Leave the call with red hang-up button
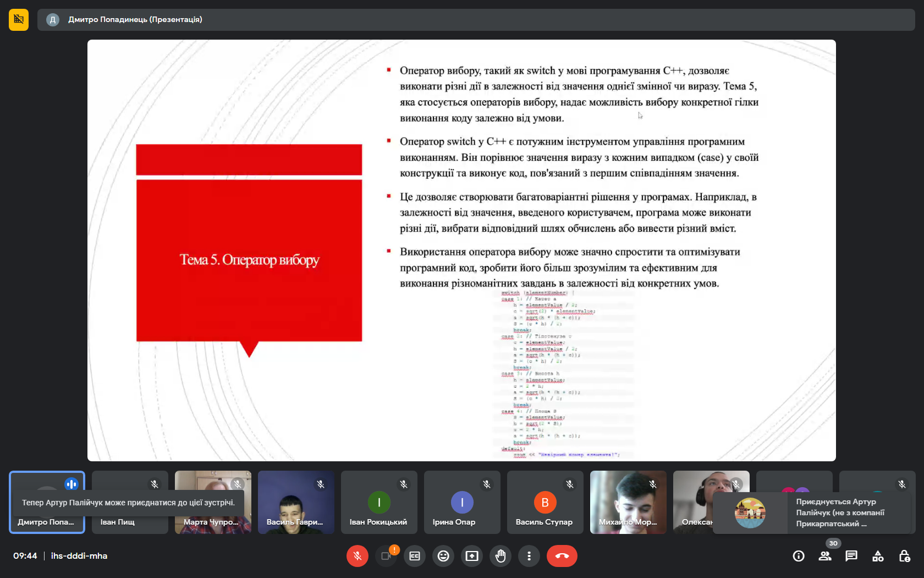 point(562,556)
